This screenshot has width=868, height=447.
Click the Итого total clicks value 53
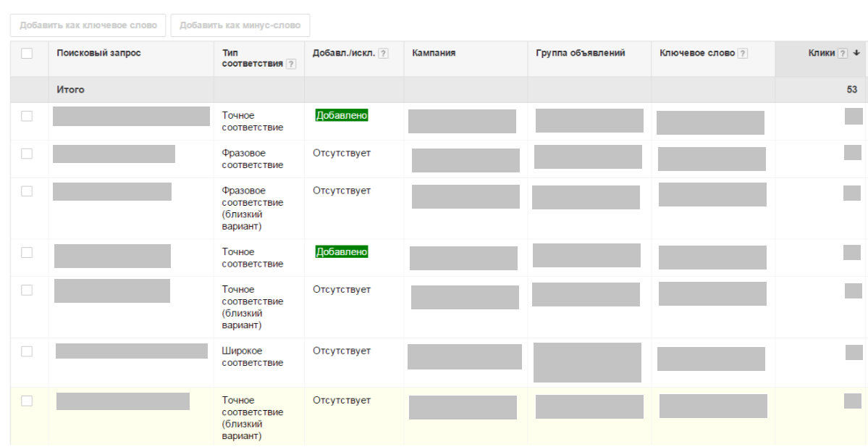(x=851, y=90)
